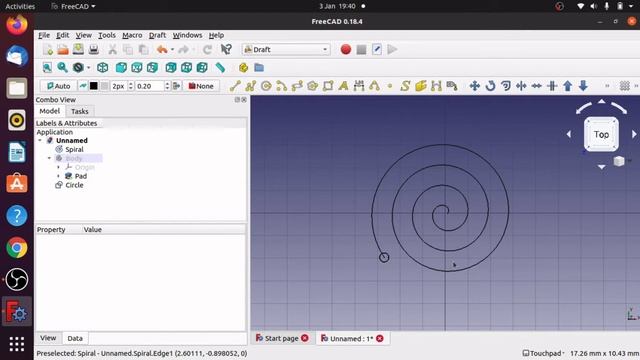Select the Draft Line tool
Image resolution: width=640 pixels, height=360 pixels.
click(x=235, y=86)
